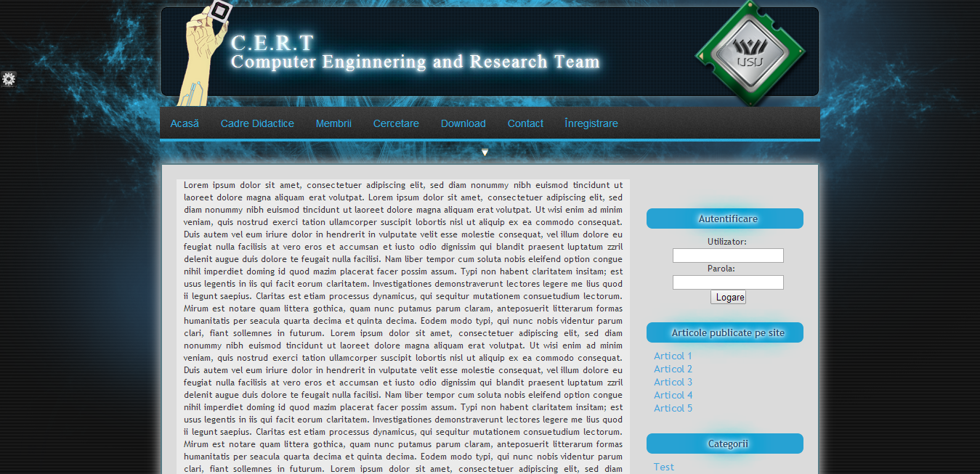Viewport: 980px width, 474px height.
Task: Click the settings gear icon at left edge
Action: (x=9, y=79)
